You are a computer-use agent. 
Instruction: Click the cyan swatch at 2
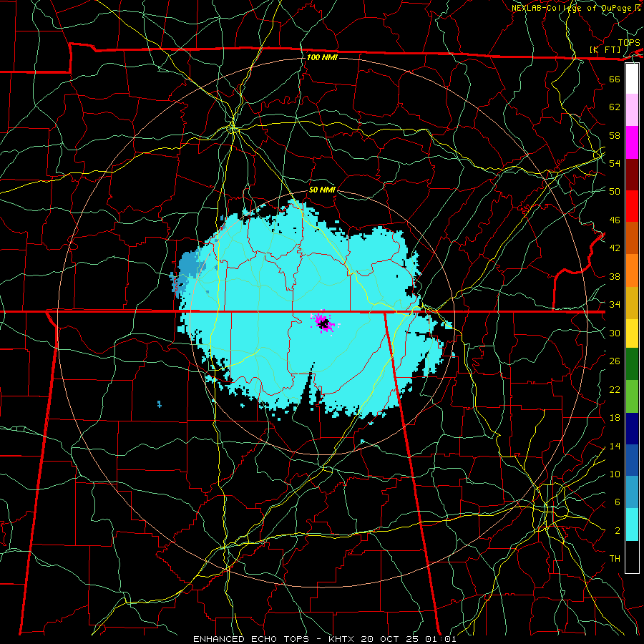tap(632, 525)
